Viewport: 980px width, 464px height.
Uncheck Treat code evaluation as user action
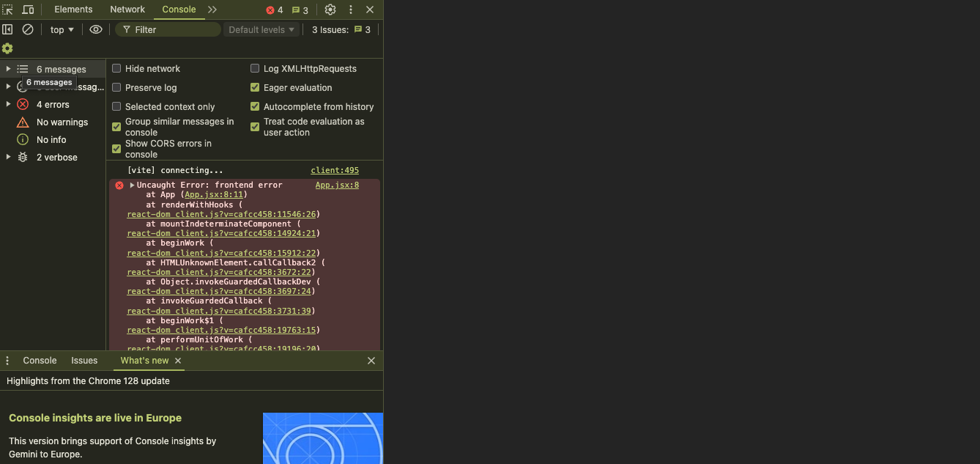point(255,127)
